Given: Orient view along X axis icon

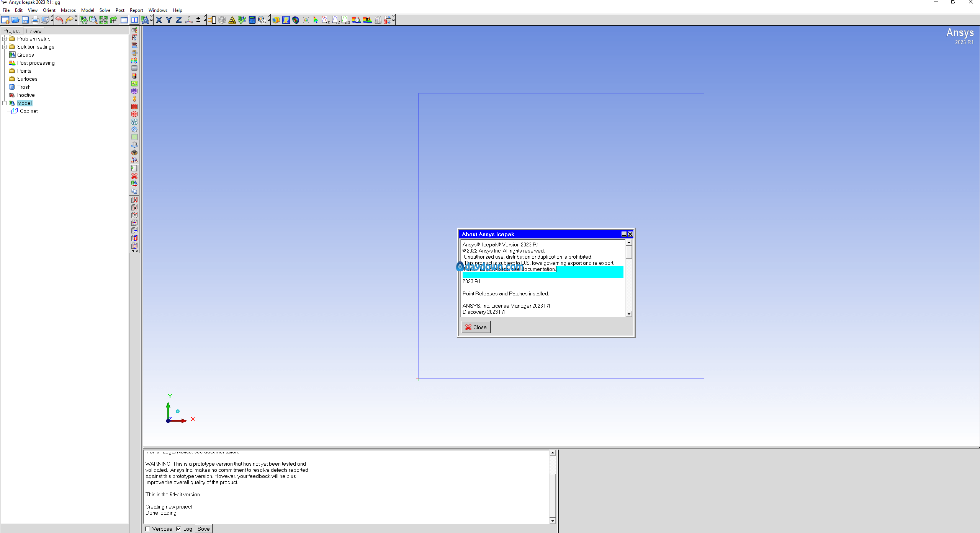Looking at the screenshot, I should (159, 20).
